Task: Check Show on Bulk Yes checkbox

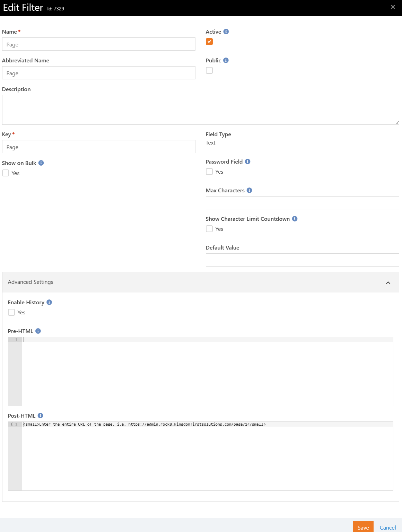Action: tap(6, 173)
